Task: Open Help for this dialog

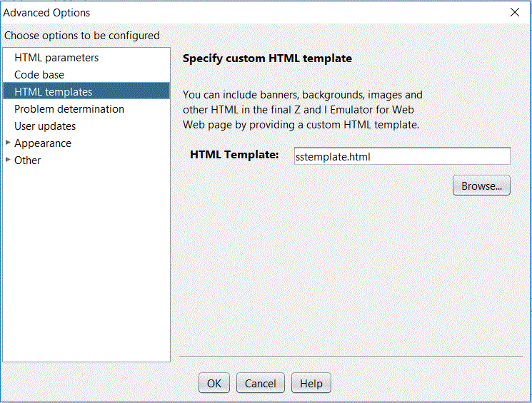Action: (311, 383)
